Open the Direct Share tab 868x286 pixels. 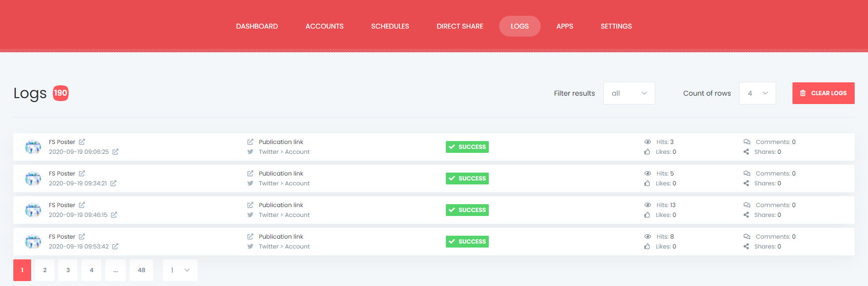pyautogui.click(x=460, y=26)
